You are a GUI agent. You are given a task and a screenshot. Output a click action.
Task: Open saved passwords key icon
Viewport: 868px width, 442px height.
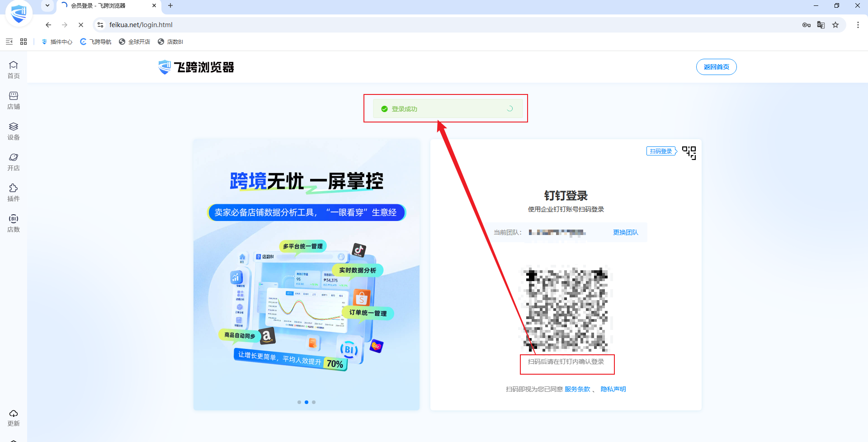[807, 25]
